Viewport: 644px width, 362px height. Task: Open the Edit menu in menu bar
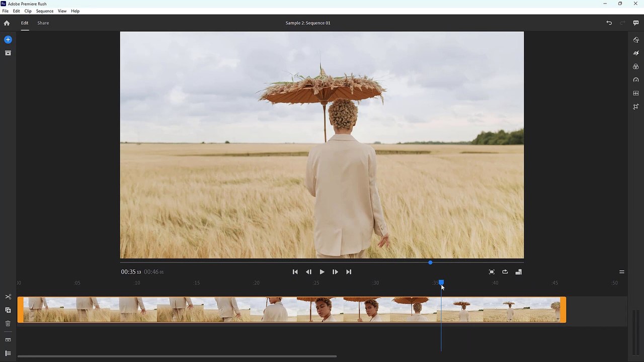[17, 11]
